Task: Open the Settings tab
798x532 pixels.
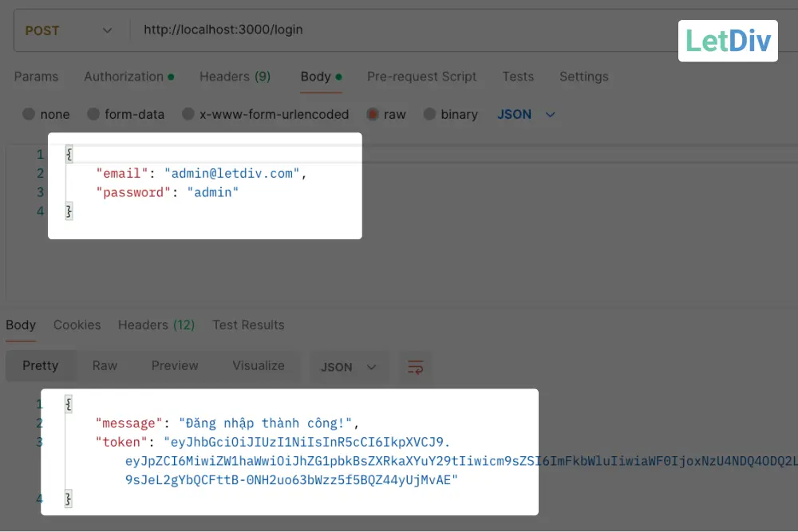Action: [x=583, y=77]
